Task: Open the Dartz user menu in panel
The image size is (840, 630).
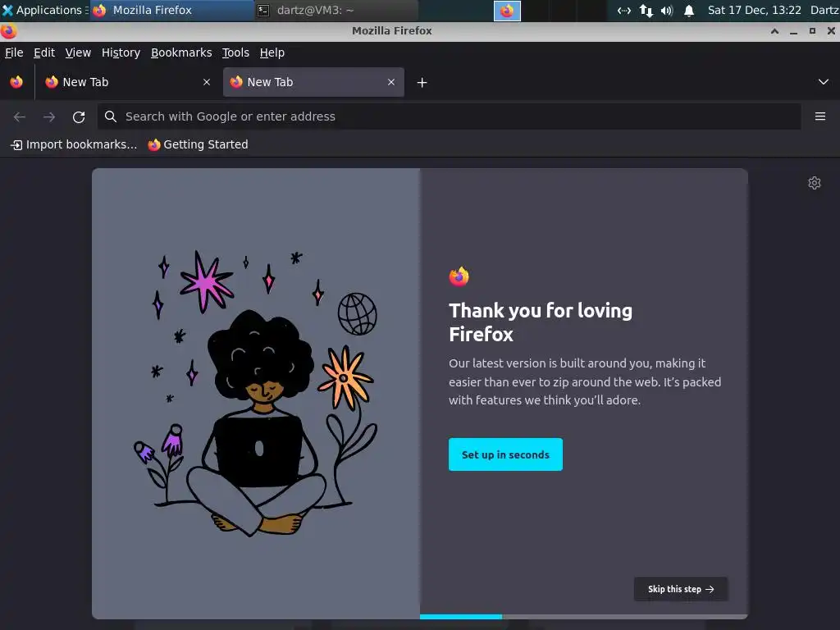Action: tap(824, 10)
